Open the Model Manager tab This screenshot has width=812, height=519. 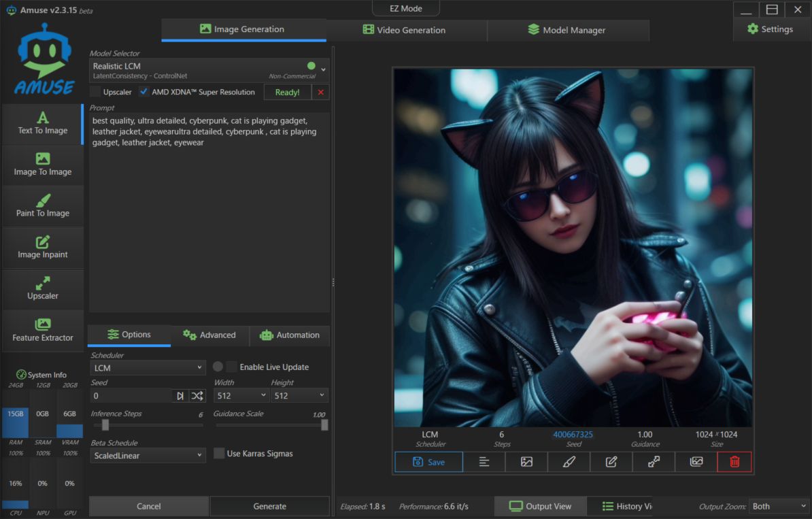tap(566, 30)
